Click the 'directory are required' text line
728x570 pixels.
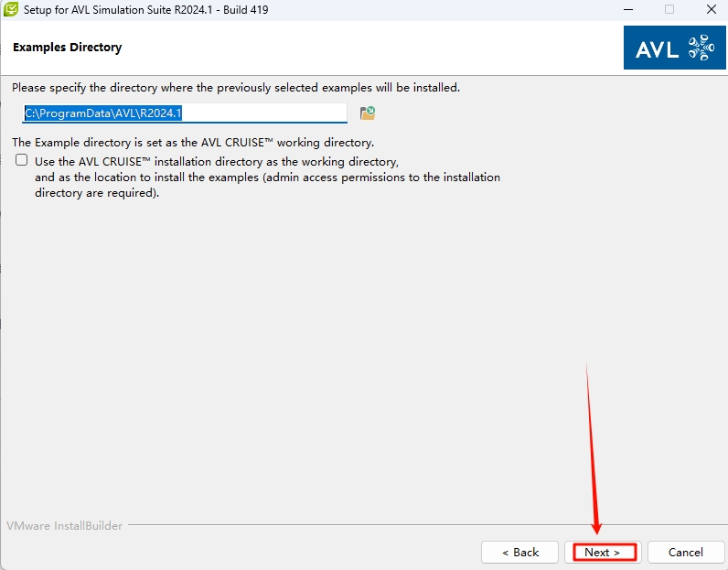[97, 193]
